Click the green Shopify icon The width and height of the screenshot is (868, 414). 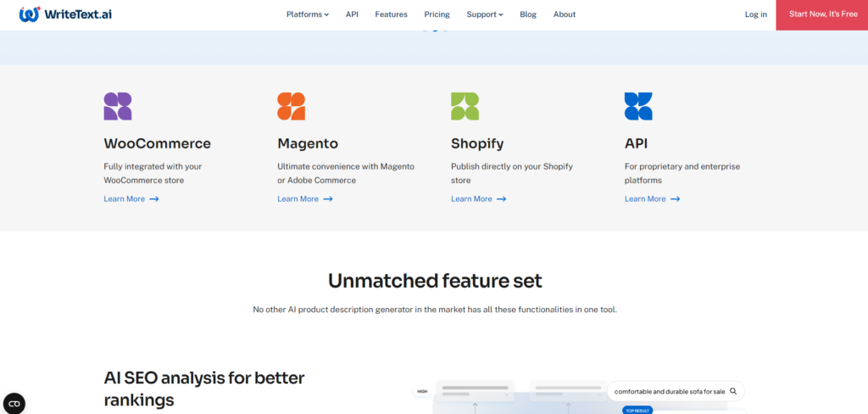click(465, 106)
